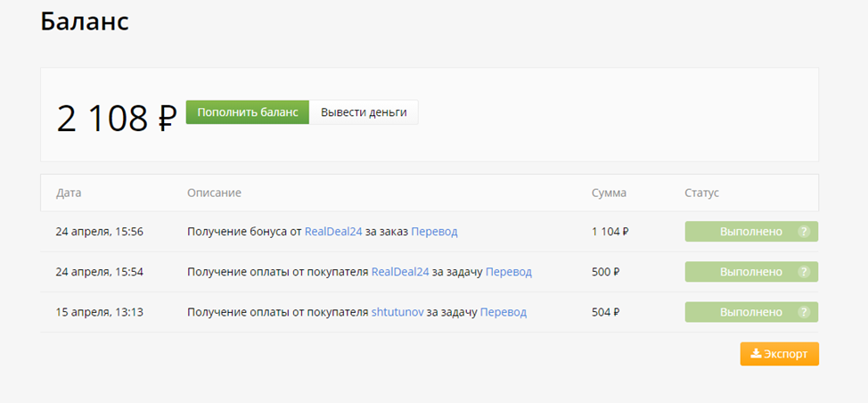Screen dimensions: 868x403
Task: Open RealDeal24 profile in the bonus row
Action: point(333,232)
